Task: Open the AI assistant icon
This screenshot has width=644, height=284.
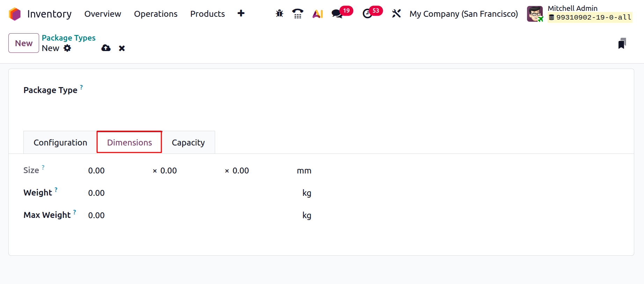Action: tap(317, 14)
